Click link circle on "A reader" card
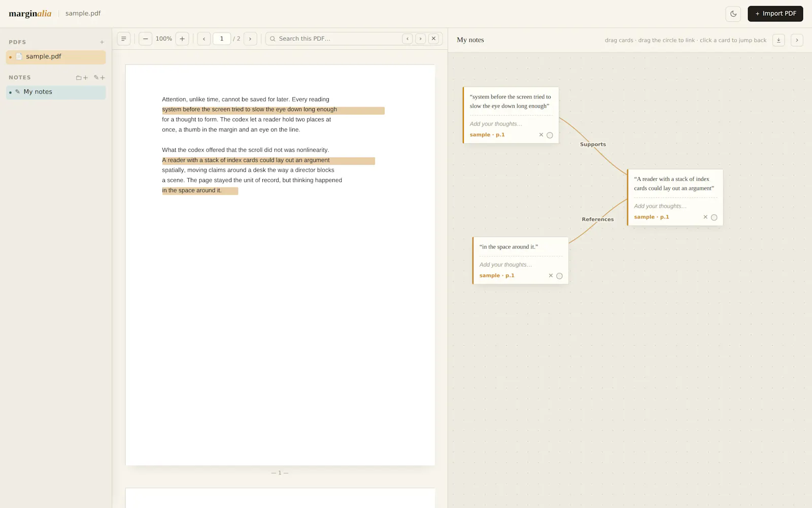This screenshot has height=508, width=812. (714, 217)
